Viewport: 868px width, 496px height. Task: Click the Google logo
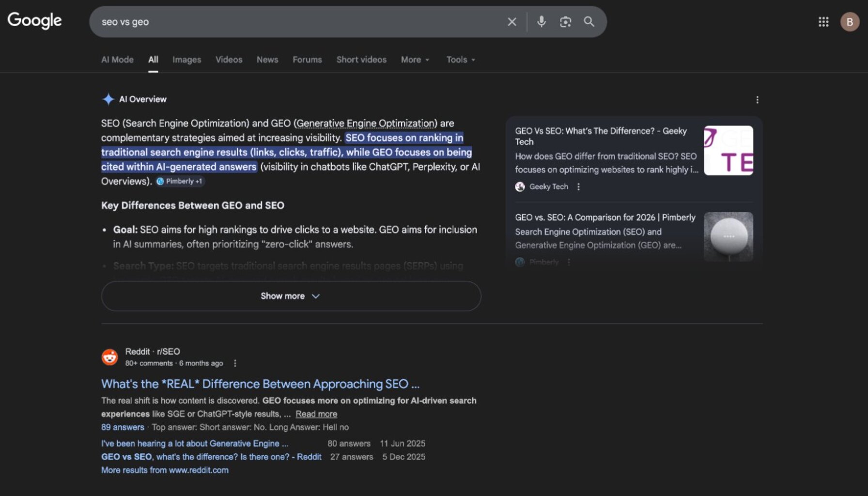point(34,20)
